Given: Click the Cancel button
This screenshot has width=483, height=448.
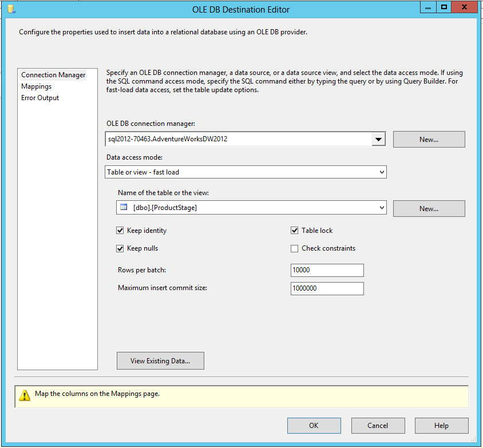Looking at the screenshot, I should coord(378,426).
